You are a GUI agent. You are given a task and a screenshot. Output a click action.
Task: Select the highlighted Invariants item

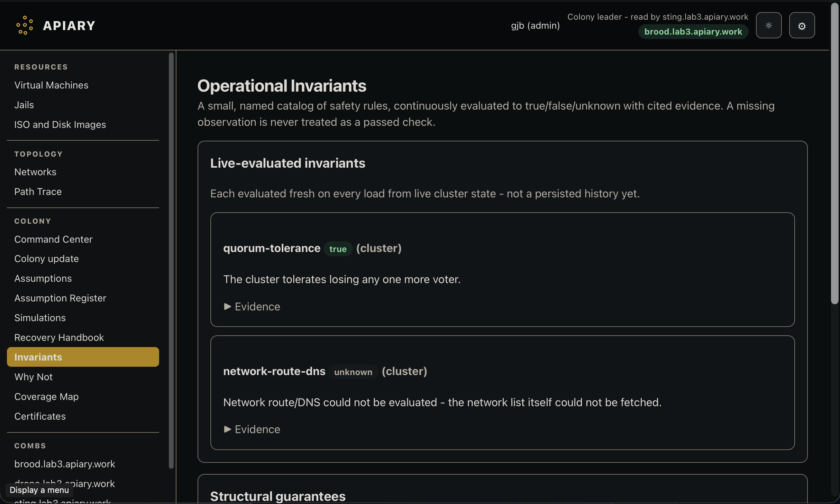coord(83,357)
